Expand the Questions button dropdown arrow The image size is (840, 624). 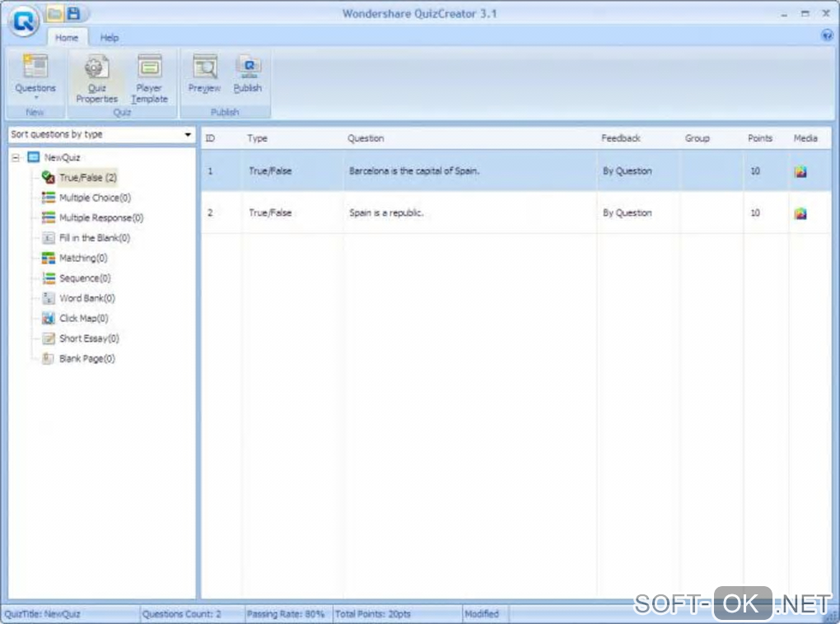coord(36,97)
